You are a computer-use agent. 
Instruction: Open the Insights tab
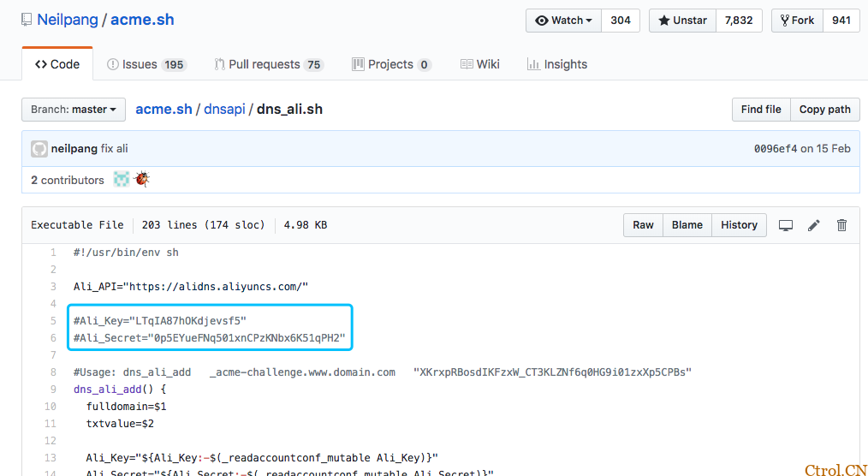pyautogui.click(x=557, y=64)
